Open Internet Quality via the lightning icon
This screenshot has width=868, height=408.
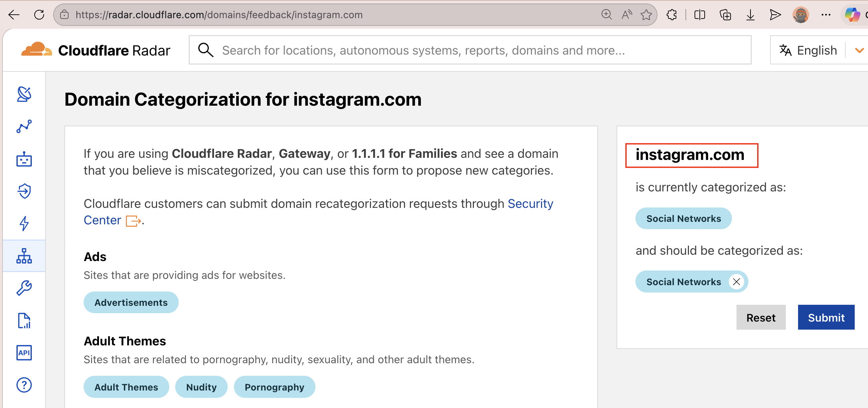click(23, 224)
